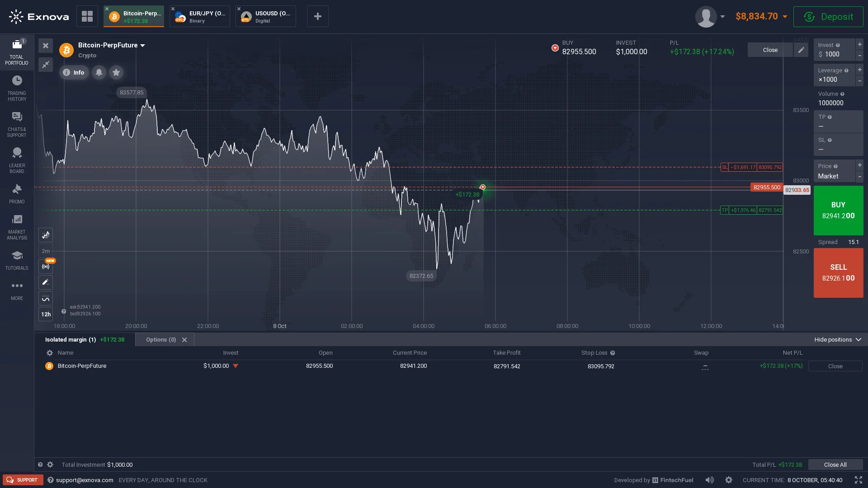Add a new asset tab with plus

pos(318,16)
